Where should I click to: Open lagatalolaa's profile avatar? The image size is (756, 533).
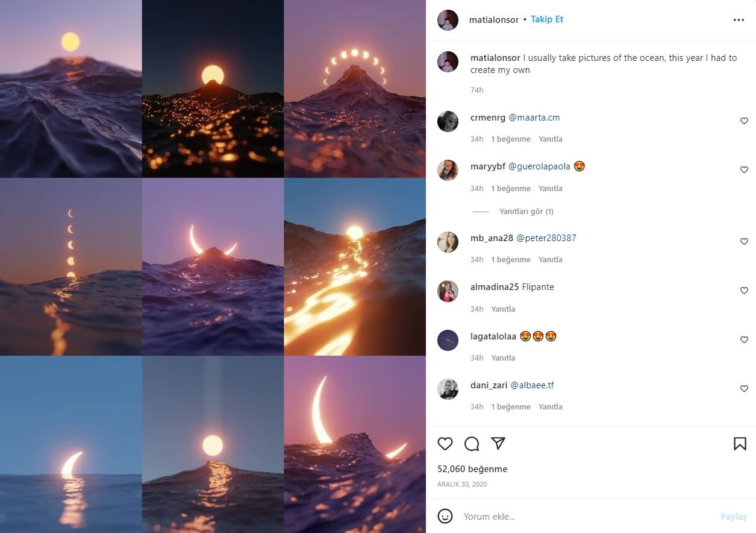tap(448, 340)
